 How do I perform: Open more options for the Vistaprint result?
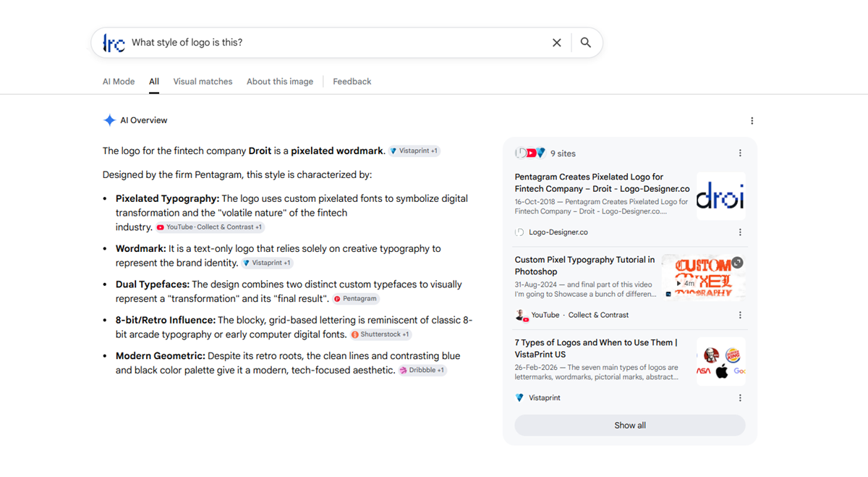[x=740, y=398]
